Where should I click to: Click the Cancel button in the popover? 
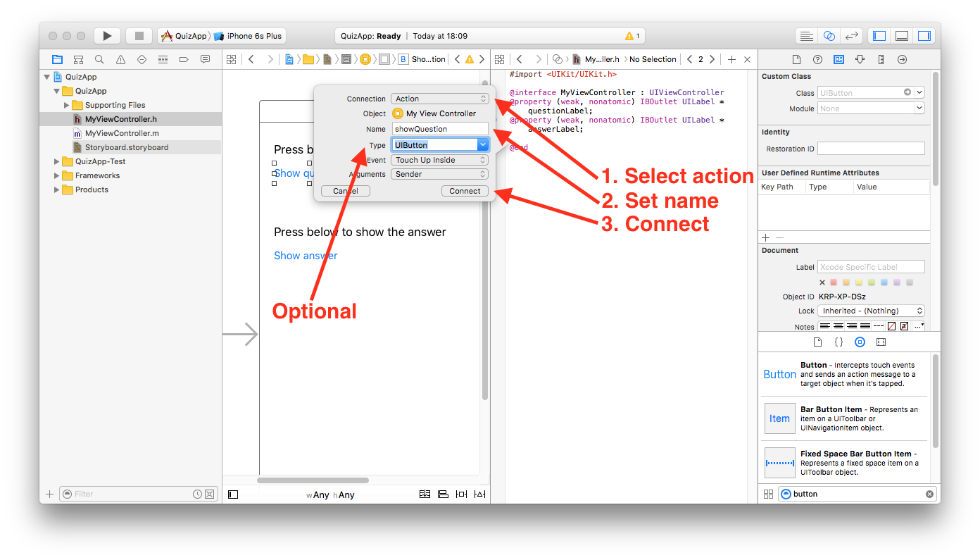pos(345,191)
